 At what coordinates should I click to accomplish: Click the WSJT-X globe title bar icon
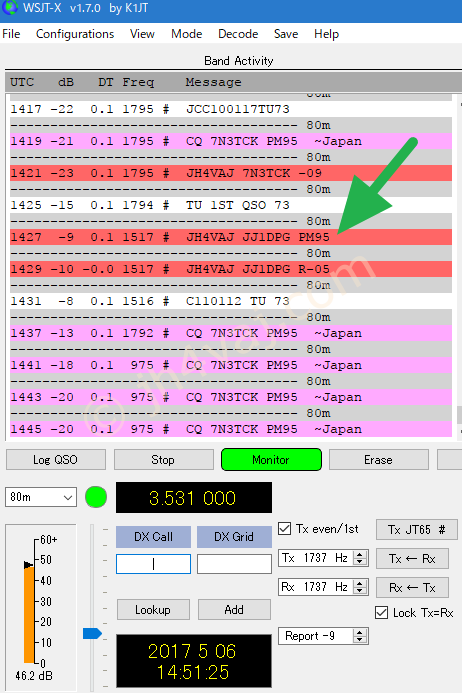point(9,8)
